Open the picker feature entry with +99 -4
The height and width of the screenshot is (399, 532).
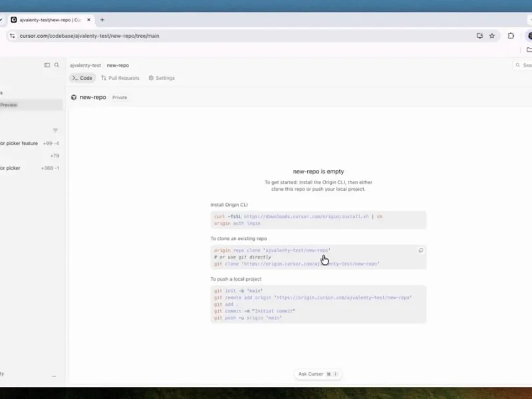click(x=29, y=143)
